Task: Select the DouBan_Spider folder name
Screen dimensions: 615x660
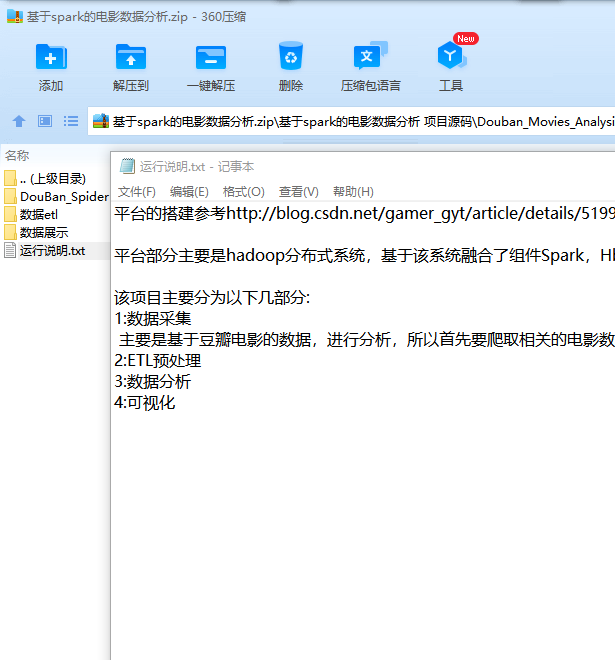Action: coord(64,197)
